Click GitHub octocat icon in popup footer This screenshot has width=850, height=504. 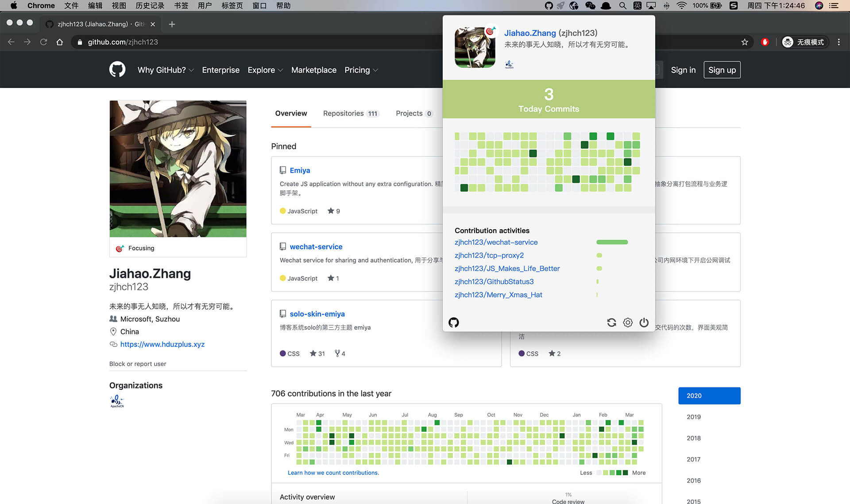[x=454, y=323]
